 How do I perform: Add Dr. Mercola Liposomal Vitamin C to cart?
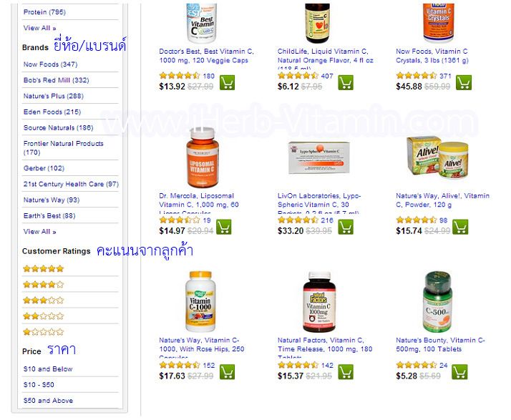223,227
